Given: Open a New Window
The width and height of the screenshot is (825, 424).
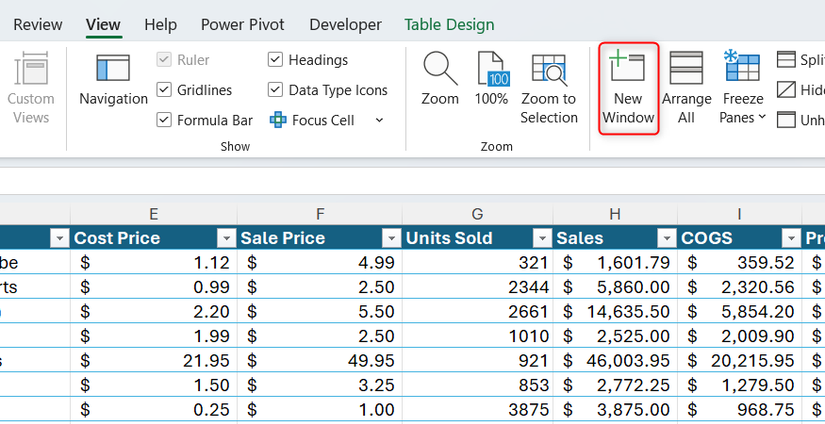Looking at the screenshot, I should [x=628, y=88].
